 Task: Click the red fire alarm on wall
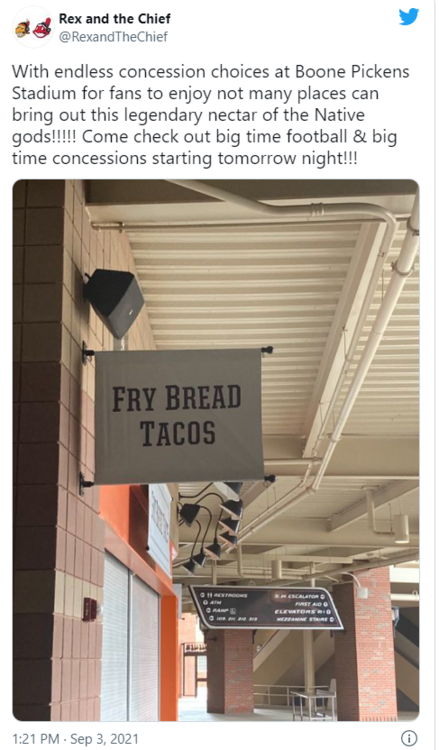pyautogui.click(x=89, y=609)
